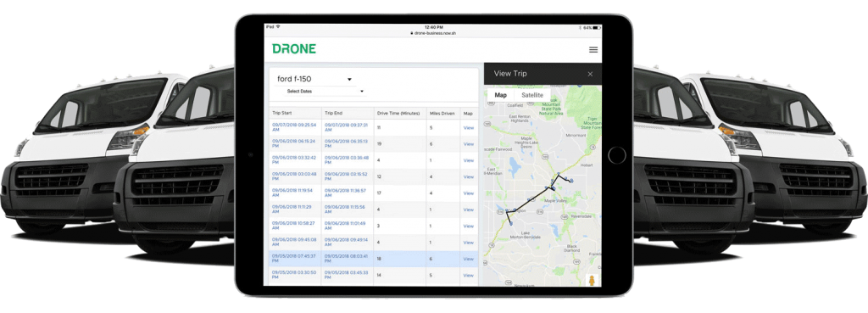Click drive time value 19
Image resolution: width=868 pixels, height=313 pixels.
point(379,144)
